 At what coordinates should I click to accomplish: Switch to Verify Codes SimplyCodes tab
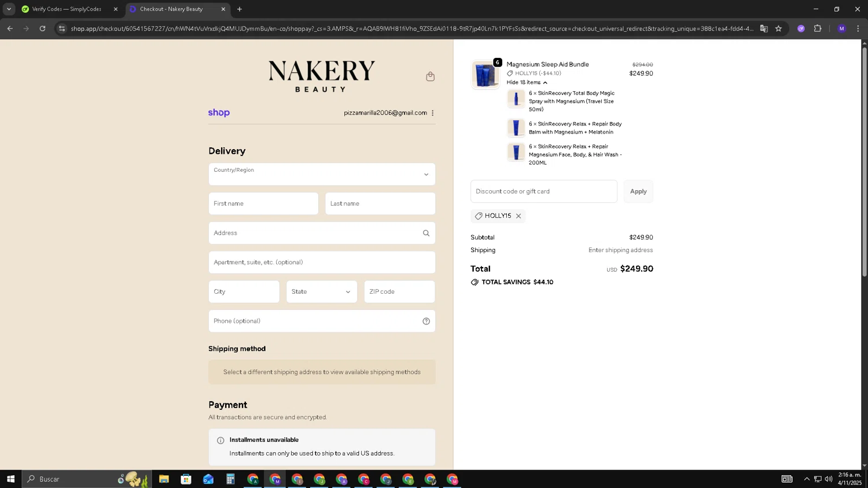(x=69, y=9)
